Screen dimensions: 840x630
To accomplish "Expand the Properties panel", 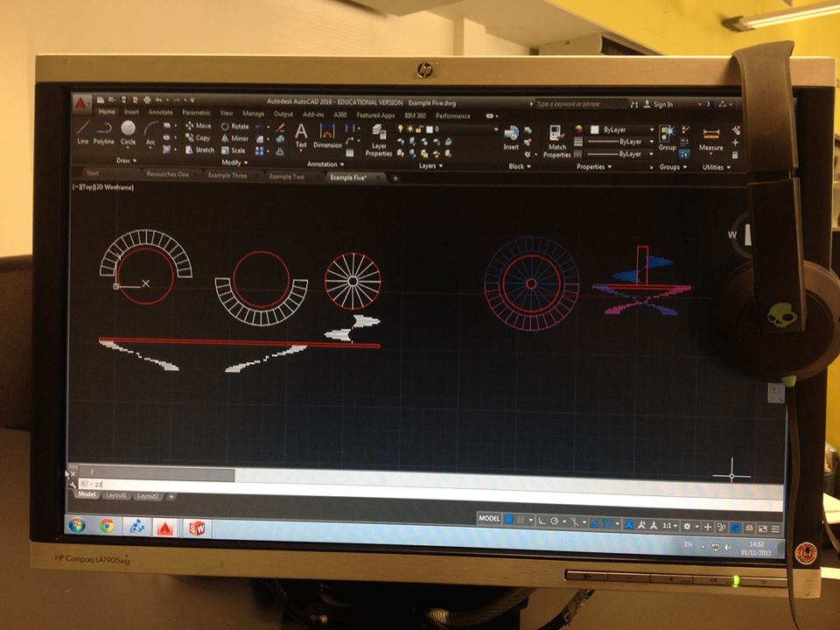I will (594, 166).
